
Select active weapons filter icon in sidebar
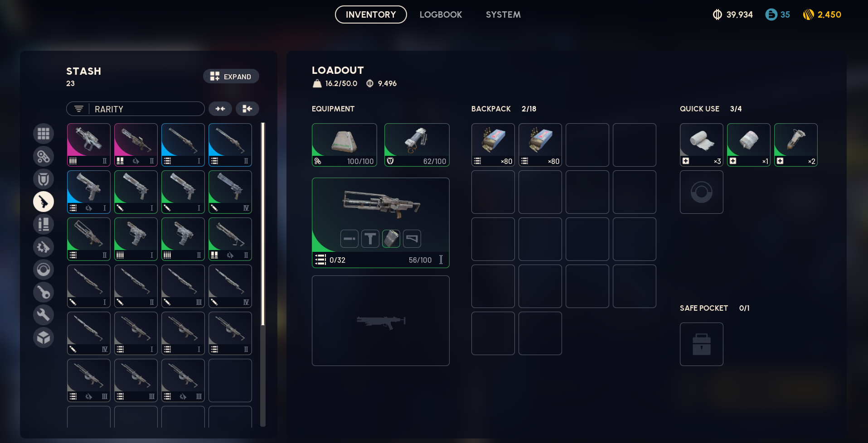click(44, 202)
